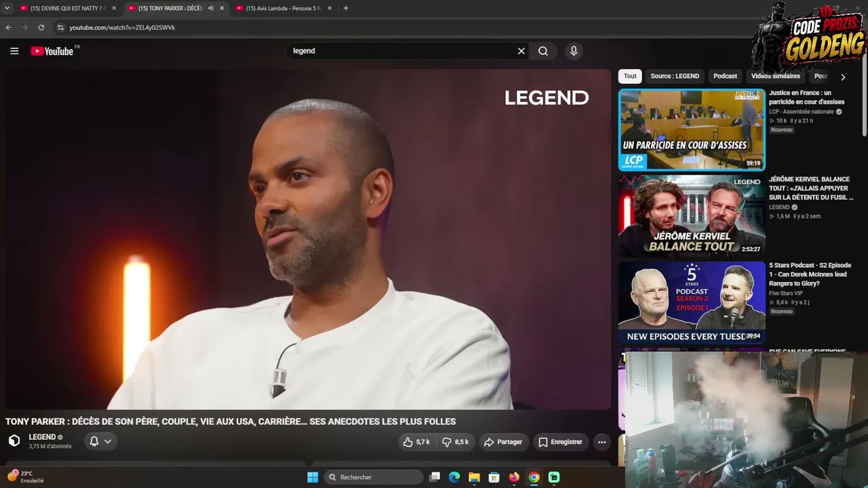868x488 pixels.
Task: Open the LEGEND channel avatar
Action: 14,441
